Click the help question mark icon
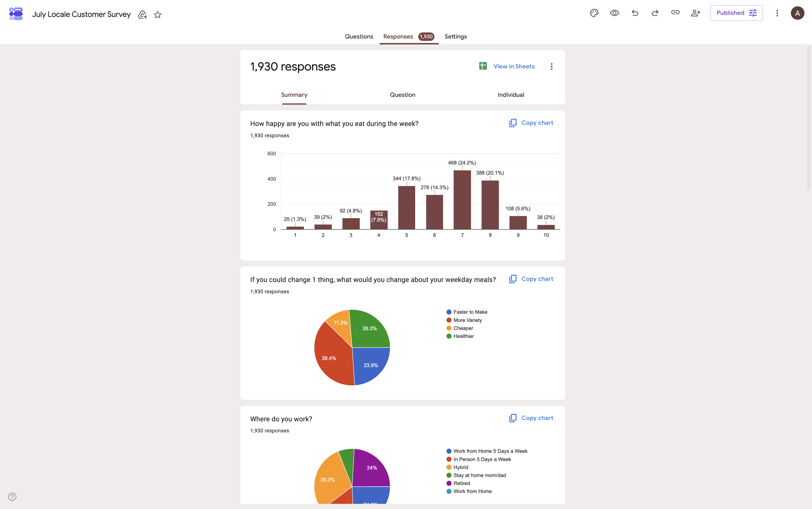812x509 pixels. (12, 497)
